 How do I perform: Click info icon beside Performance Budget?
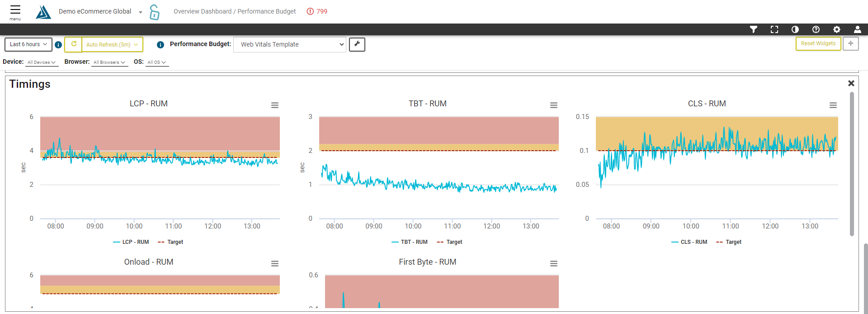(160, 45)
